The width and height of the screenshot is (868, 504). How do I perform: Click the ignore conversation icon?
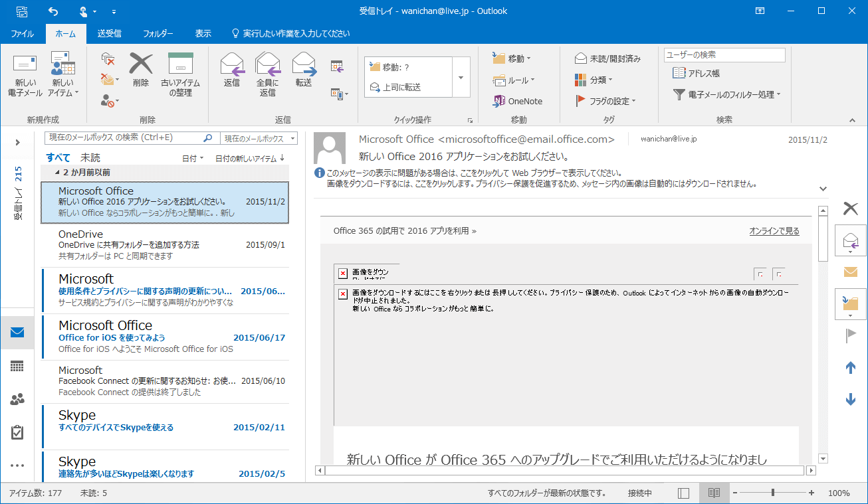[x=108, y=60]
